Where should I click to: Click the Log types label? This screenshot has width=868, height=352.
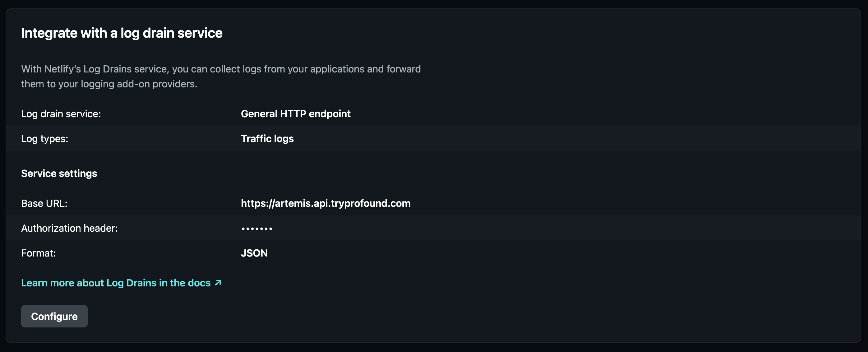point(44,139)
